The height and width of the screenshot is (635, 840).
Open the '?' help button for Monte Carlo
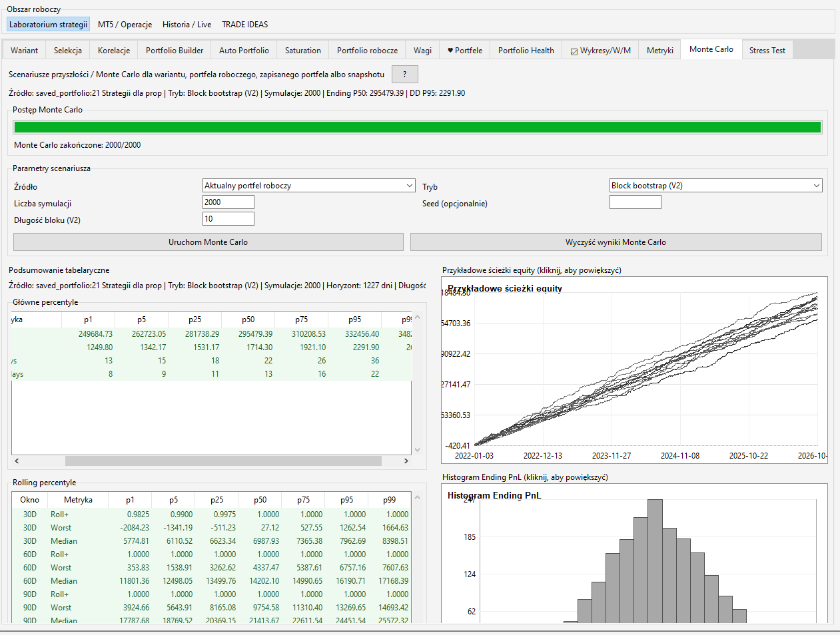404,75
